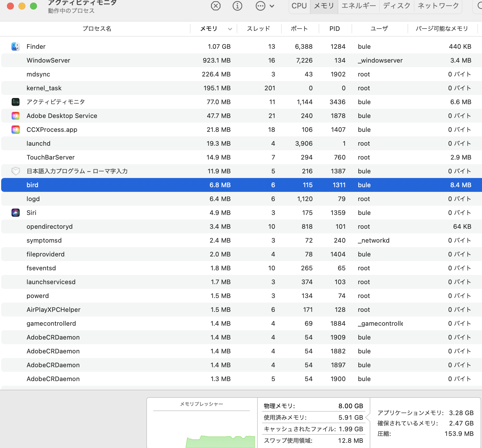Click the Finder app icon in list
This screenshot has width=482, height=448.
tap(16, 46)
